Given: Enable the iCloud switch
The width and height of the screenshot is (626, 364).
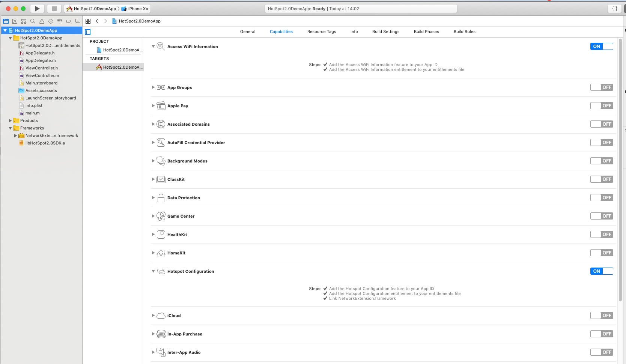Looking at the screenshot, I should coord(602,316).
